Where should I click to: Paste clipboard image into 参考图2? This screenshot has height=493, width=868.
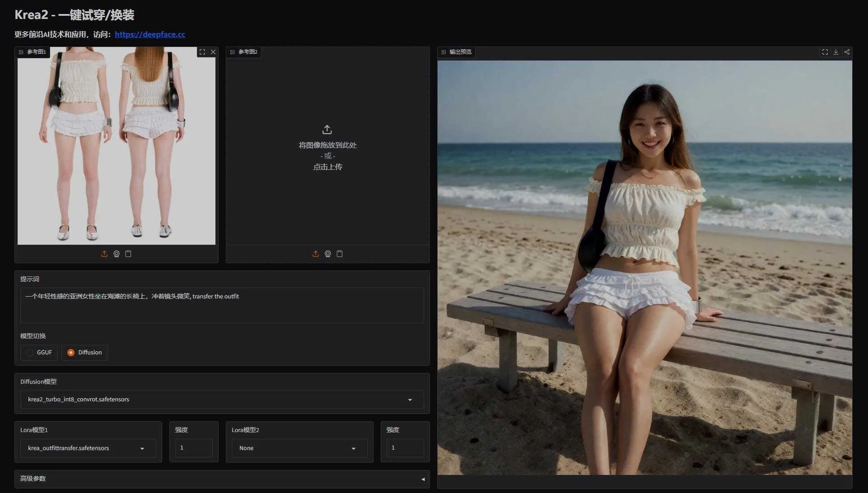(x=340, y=254)
